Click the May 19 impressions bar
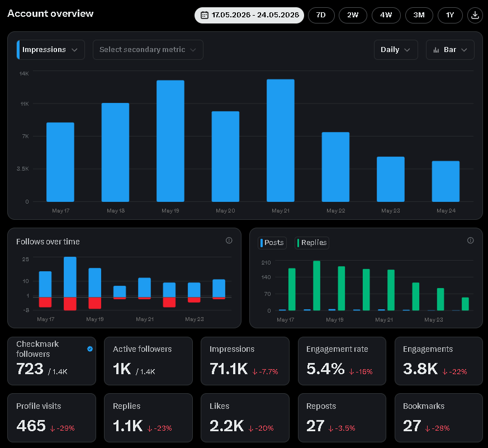Viewport: 488px width, 448px height. pyautogui.click(x=170, y=141)
